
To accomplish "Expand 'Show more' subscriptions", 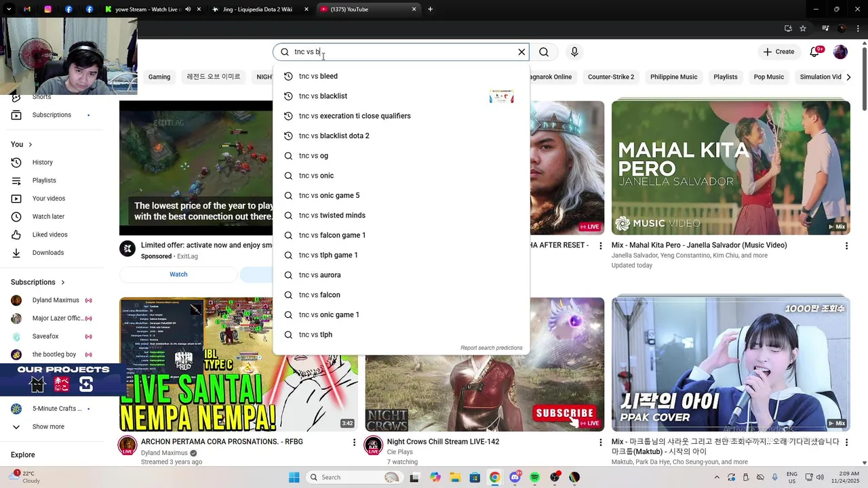I will (48, 427).
